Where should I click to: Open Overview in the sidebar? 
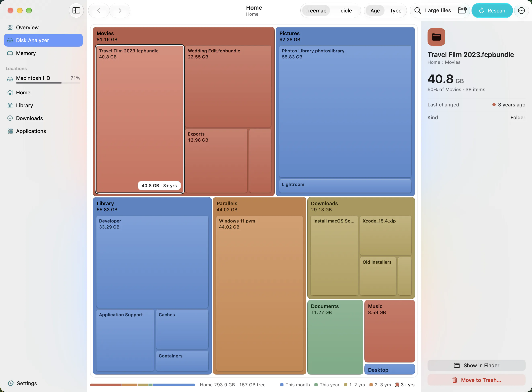pos(43,28)
